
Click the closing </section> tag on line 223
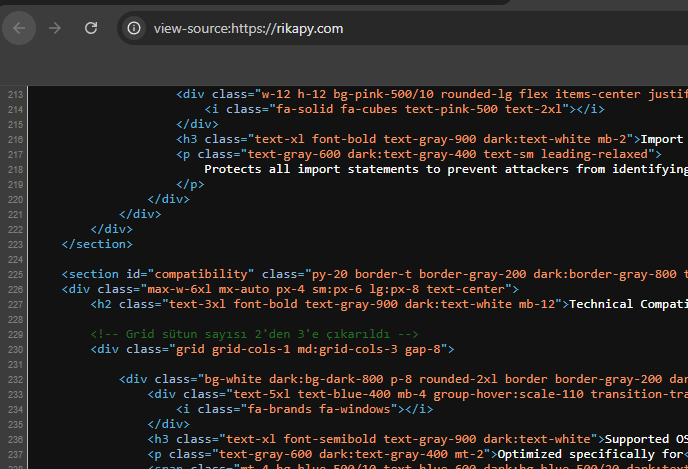(x=97, y=244)
